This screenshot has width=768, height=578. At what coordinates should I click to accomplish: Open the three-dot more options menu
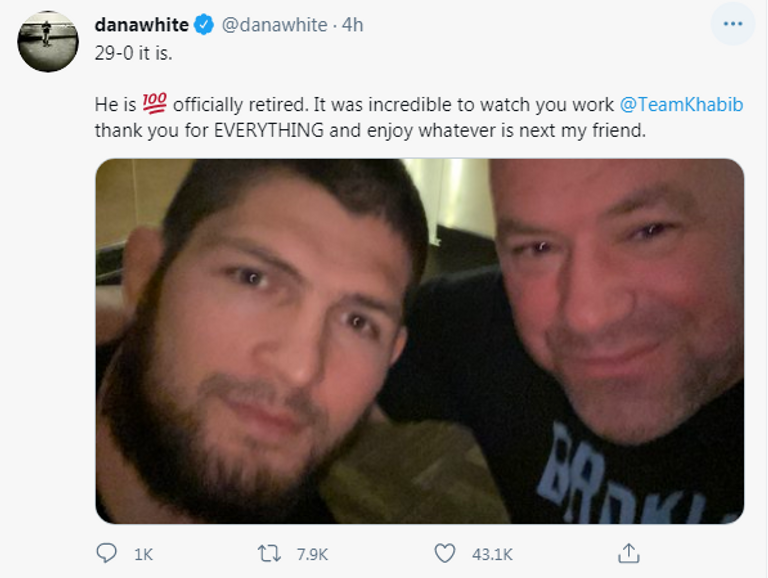(732, 24)
